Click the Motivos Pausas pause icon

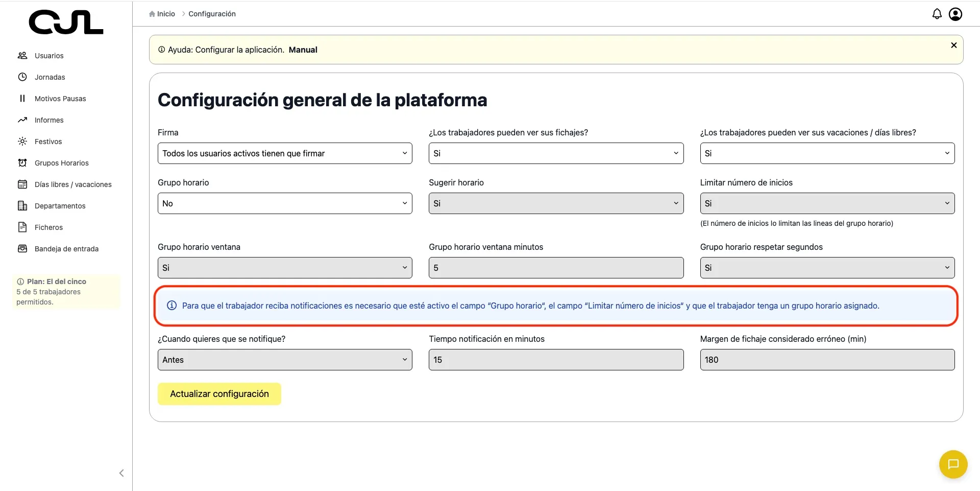pyautogui.click(x=22, y=99)
